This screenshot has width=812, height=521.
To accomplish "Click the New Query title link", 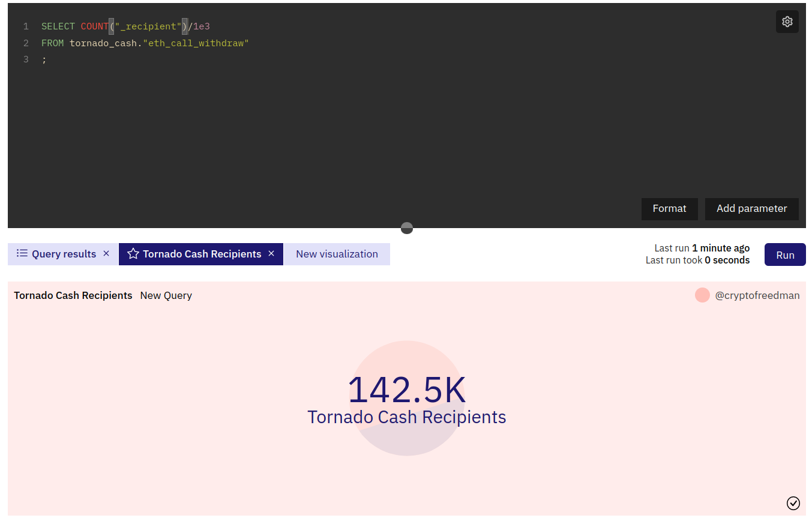I will [x=166, y=295].
